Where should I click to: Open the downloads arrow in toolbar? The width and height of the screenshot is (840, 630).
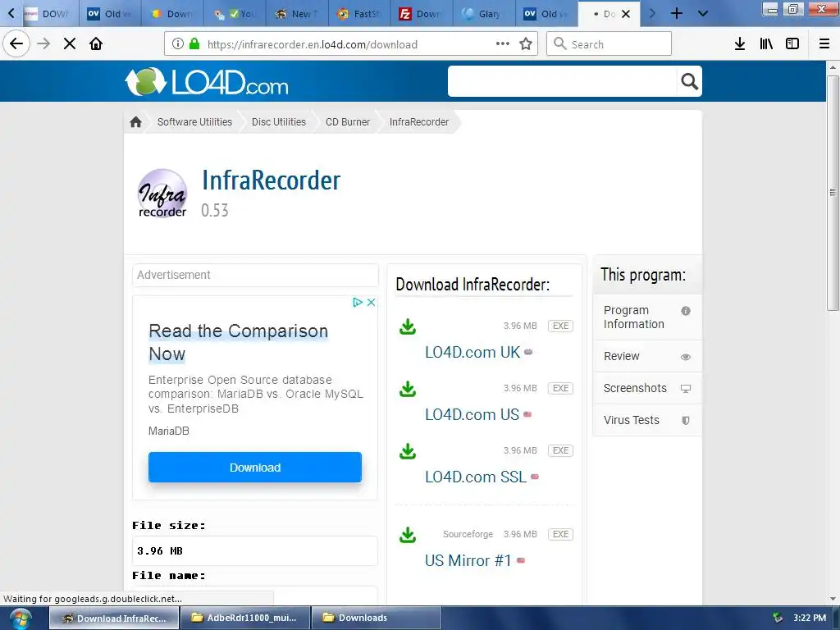click(x=740, y=44)
